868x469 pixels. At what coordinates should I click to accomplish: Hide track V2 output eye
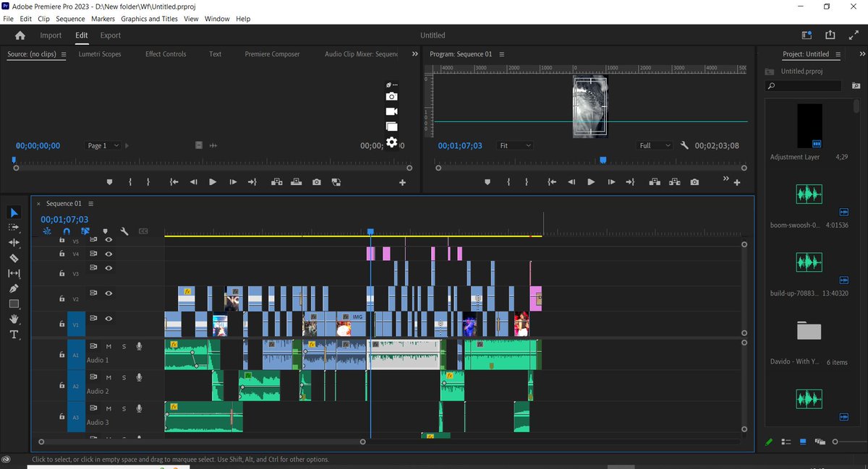pyautogui.click(x=109, y=293)
